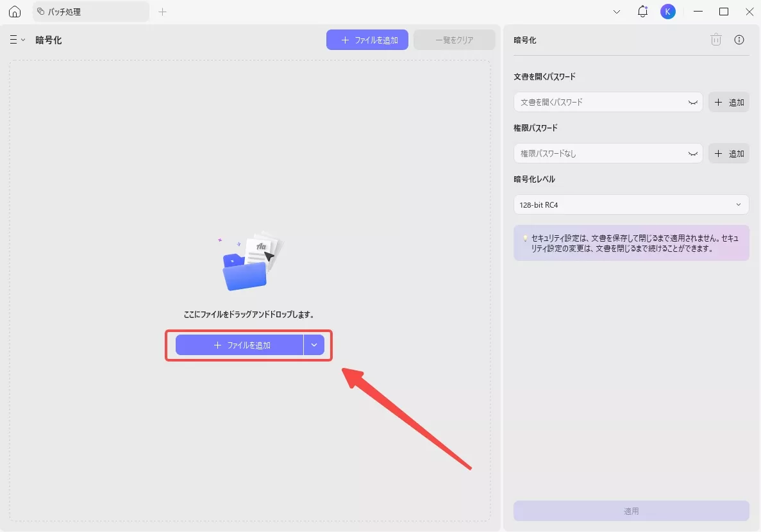This screenshot has width=761, height=532.
Task: Expand the dropdown arrow beside ファイルを追加
Action: click(x=314, y=345)
